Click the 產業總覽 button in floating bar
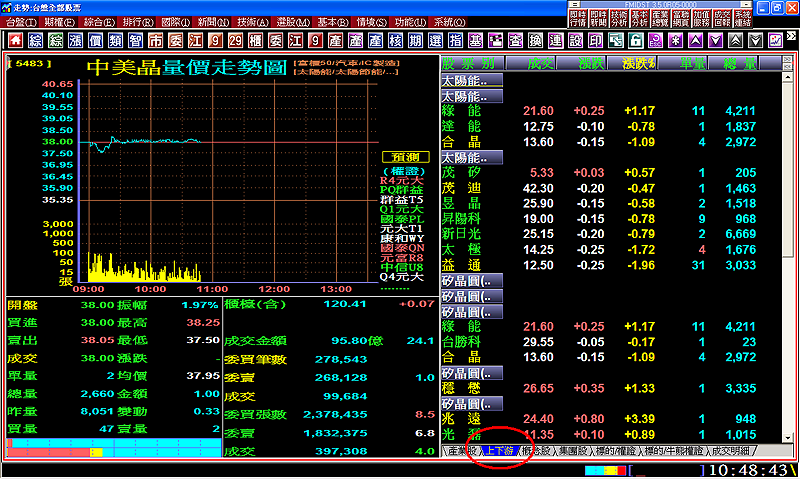This screenshot has height=479, width=800. (x=660, y=18)
